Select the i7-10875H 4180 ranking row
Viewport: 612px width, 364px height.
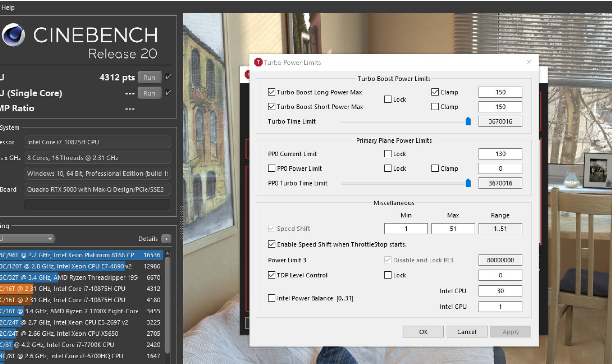[81, 300]
